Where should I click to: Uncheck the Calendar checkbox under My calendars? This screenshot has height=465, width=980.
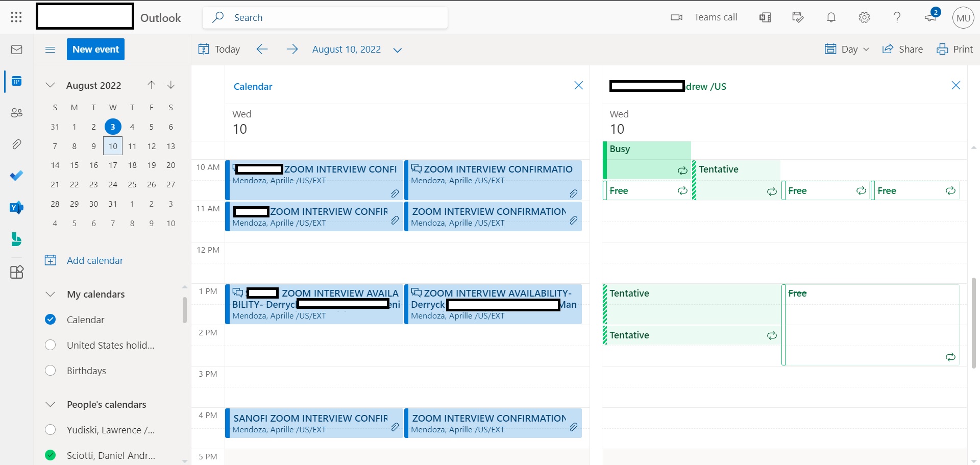tap(50, 320)
